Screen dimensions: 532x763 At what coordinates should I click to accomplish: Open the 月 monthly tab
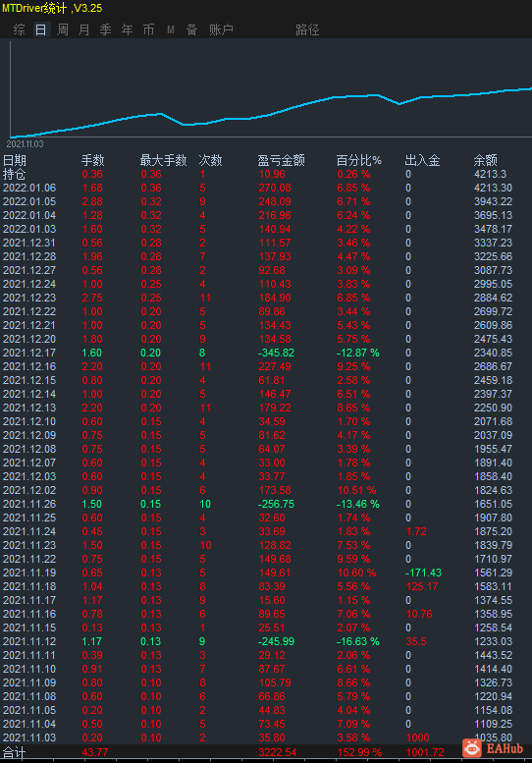point(84,29)
